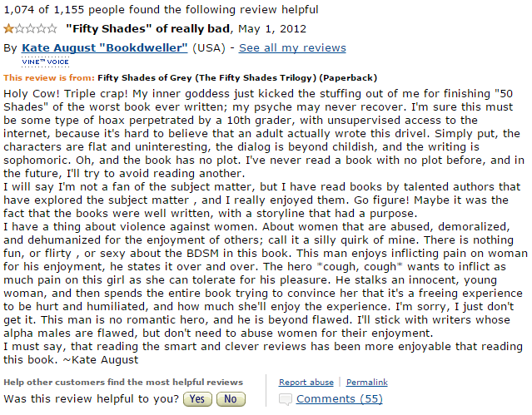Open Kate August "Bookdweller" profile link
532x415 pixels.
(x=105, y=48)
